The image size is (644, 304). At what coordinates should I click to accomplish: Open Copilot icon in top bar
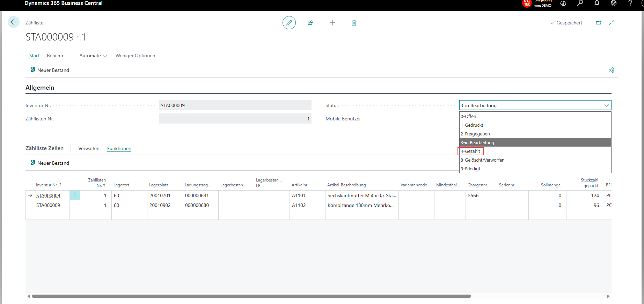coord(563,3)
